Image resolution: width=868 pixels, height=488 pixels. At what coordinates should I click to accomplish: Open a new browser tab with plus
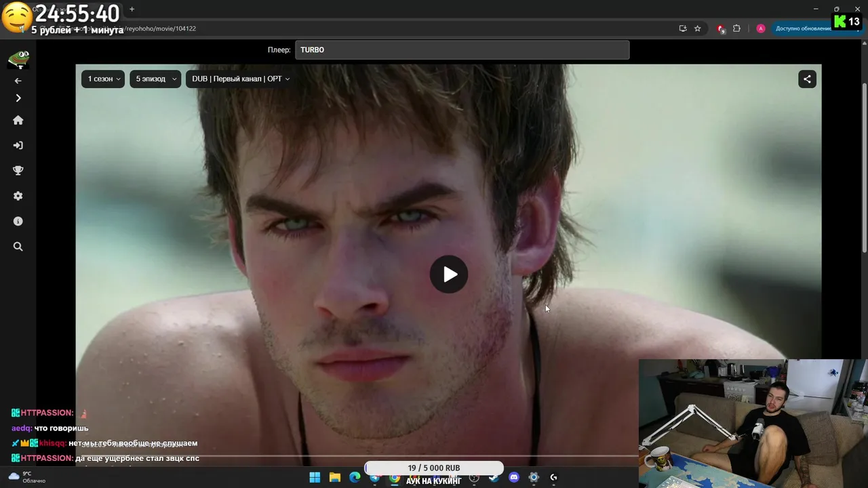coord(132,9)
